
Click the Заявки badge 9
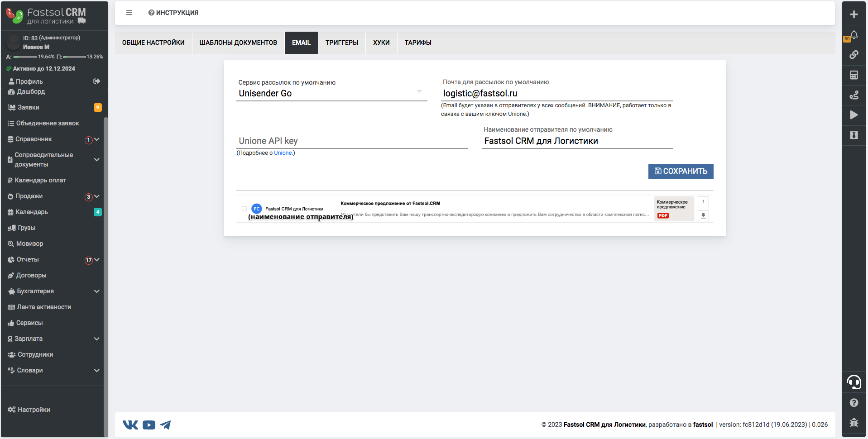tap(98, 107)
